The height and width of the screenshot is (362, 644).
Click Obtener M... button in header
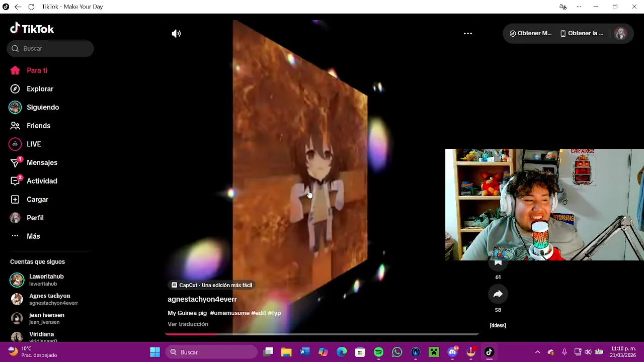coord(530,33)
